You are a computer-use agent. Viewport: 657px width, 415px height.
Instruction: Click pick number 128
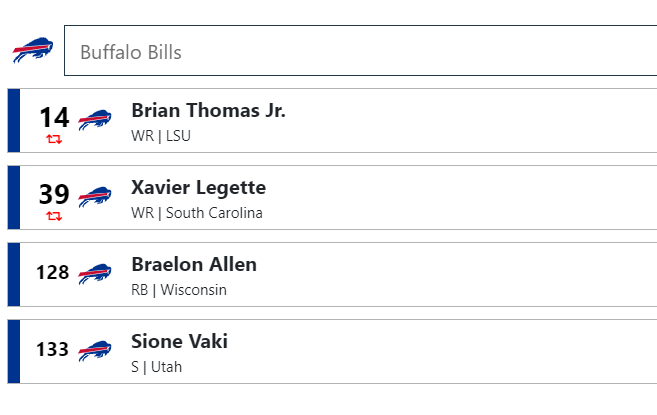point(52,272)
